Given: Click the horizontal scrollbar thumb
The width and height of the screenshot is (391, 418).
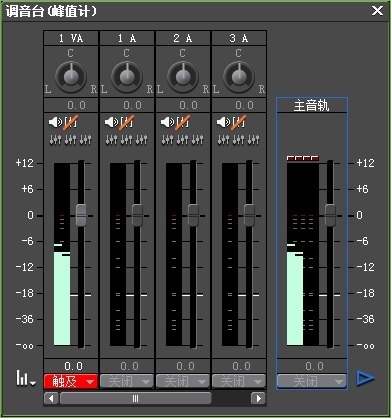Looking at the screenshot, I should coord(135,398).
